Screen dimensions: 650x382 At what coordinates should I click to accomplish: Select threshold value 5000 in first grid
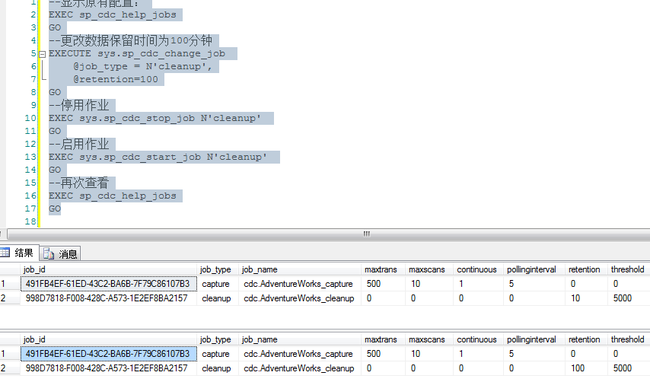coord(628,298)
